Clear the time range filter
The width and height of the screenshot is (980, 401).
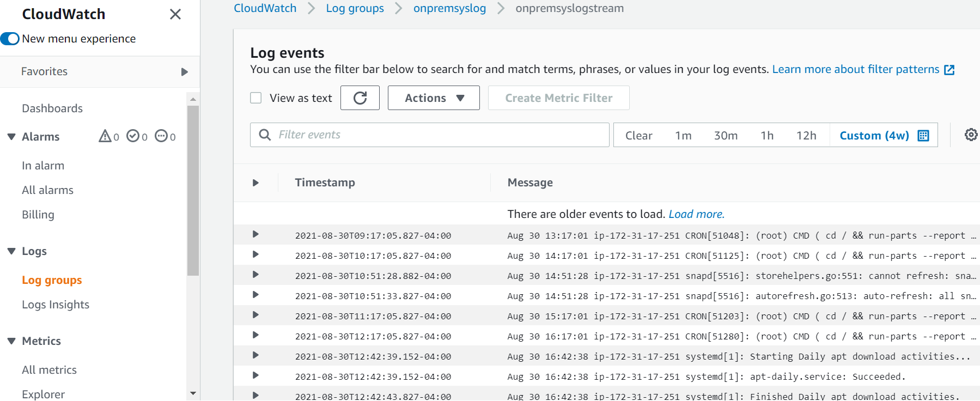tap(638, 136)
